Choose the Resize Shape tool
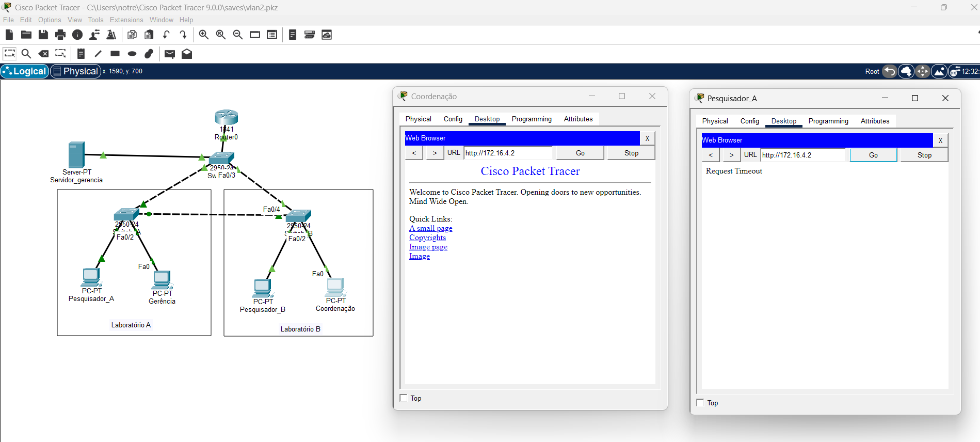Image resolution: width=980 pixels, height=442 pixels. (60, 54)
